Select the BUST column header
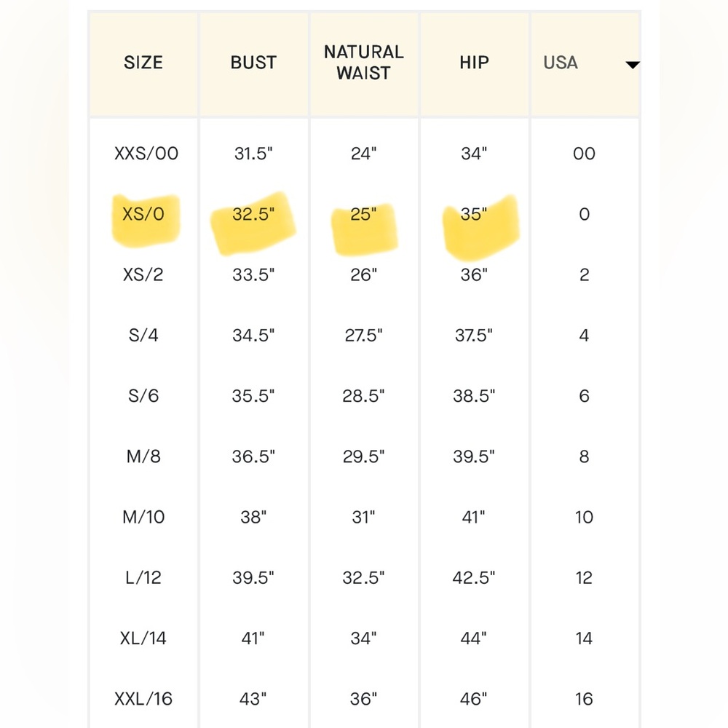The height and width of the screenshot is (728, 728). pos(253,63)
